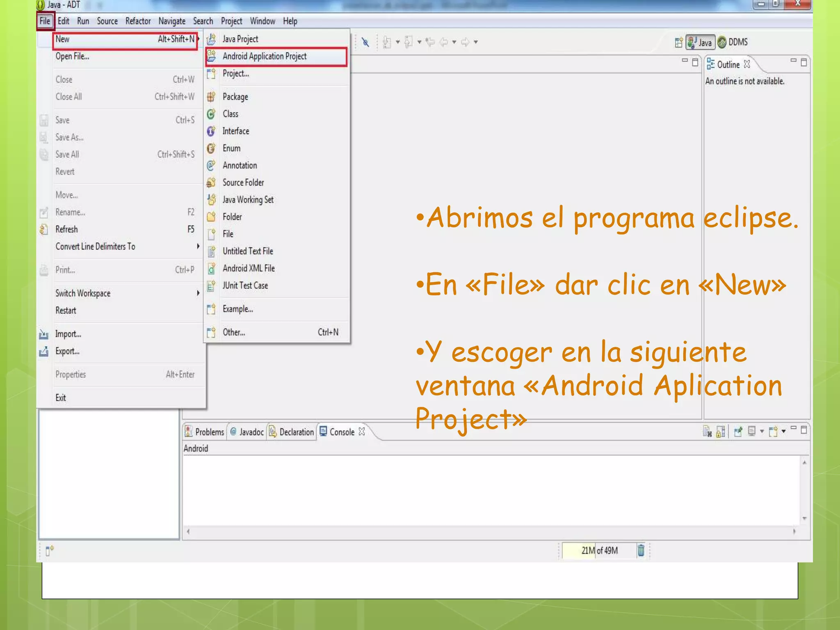Click the Open Perspective icon

click(678, 42)
